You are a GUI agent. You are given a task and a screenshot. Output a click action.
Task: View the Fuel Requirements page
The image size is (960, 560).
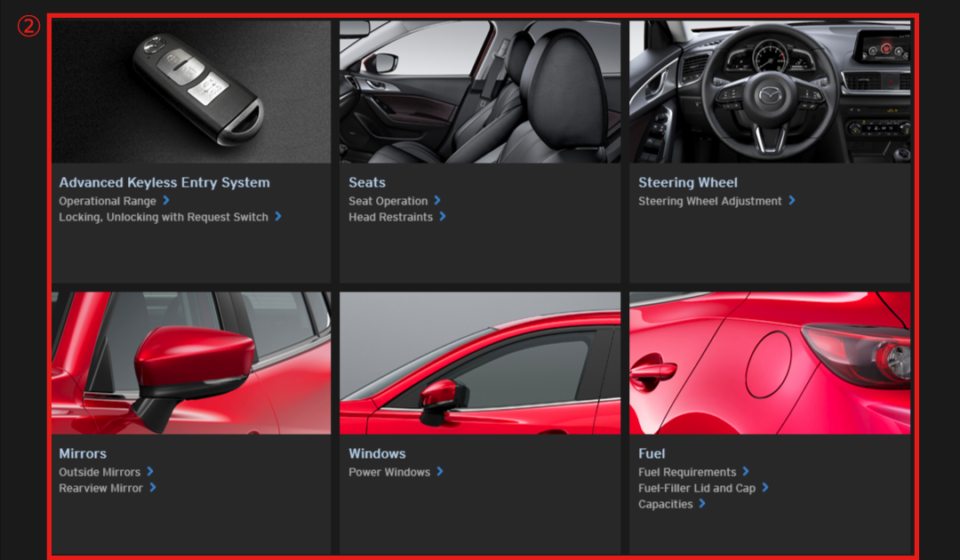pos(687,473)
